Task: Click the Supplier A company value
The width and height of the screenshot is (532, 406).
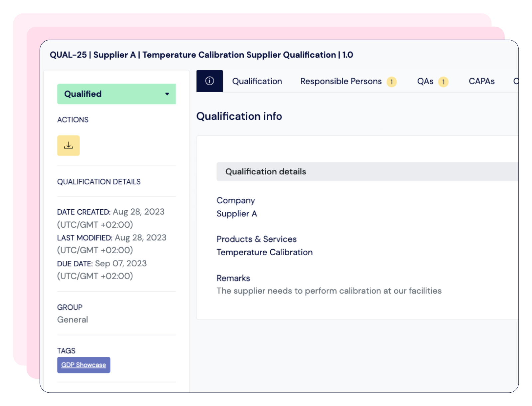Action: coord(236,213)
